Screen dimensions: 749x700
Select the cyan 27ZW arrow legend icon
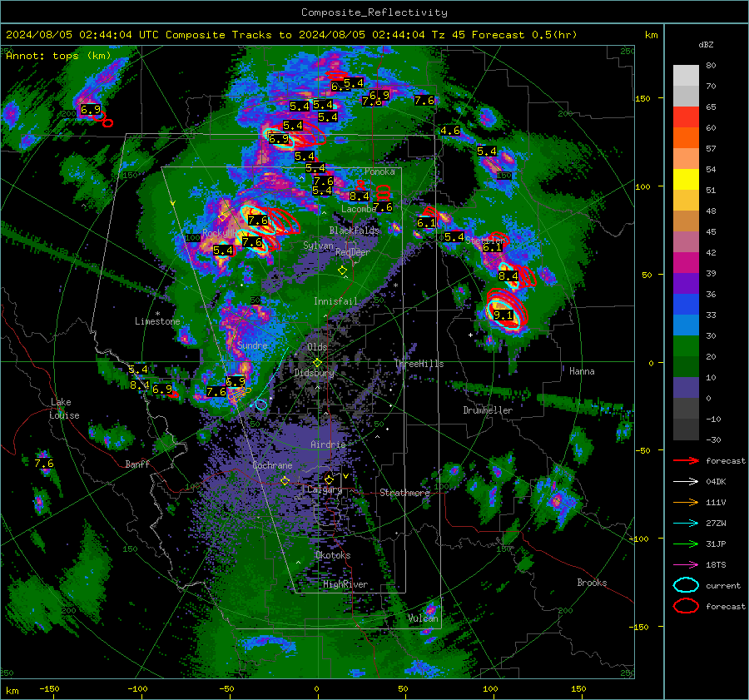[x=686, y=524]
